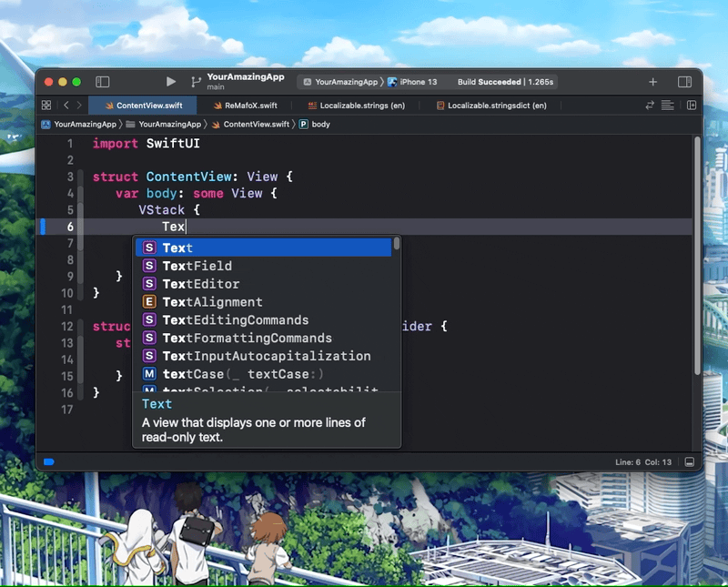Click the editor review swap-arrows icon
This screenshot has width=728, height=587.
click(650, 106)
